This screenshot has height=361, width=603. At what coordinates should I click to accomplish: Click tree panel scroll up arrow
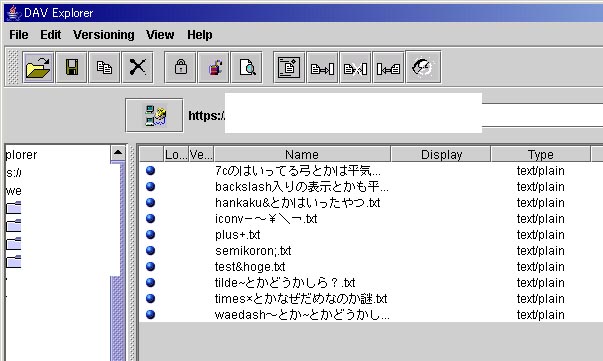pyautogui.click(x=118, y=153)
